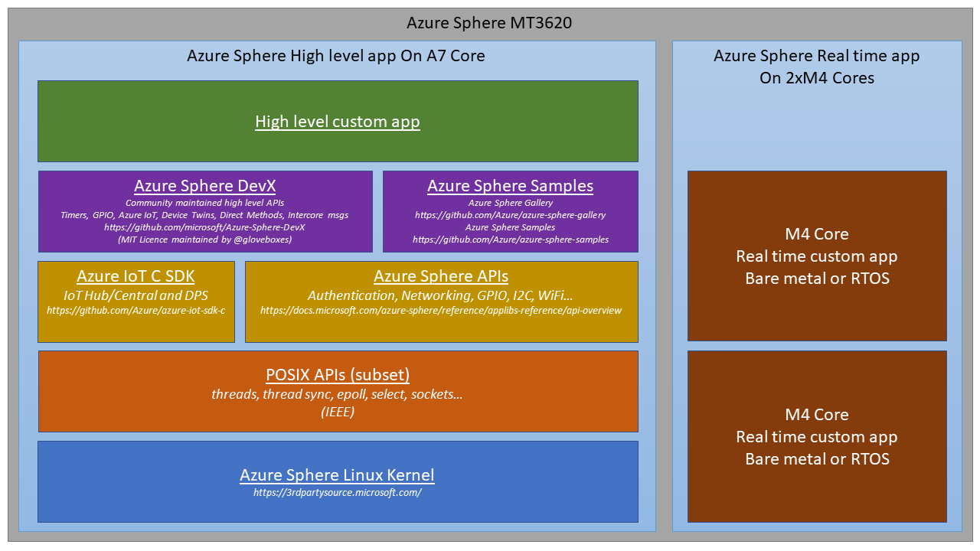Image resolution: width=980 pixels, height=551 pixels.
Task: Select the Azure Sphere MT3620 title
Action: pyautogui.click(x=489, y=23)
